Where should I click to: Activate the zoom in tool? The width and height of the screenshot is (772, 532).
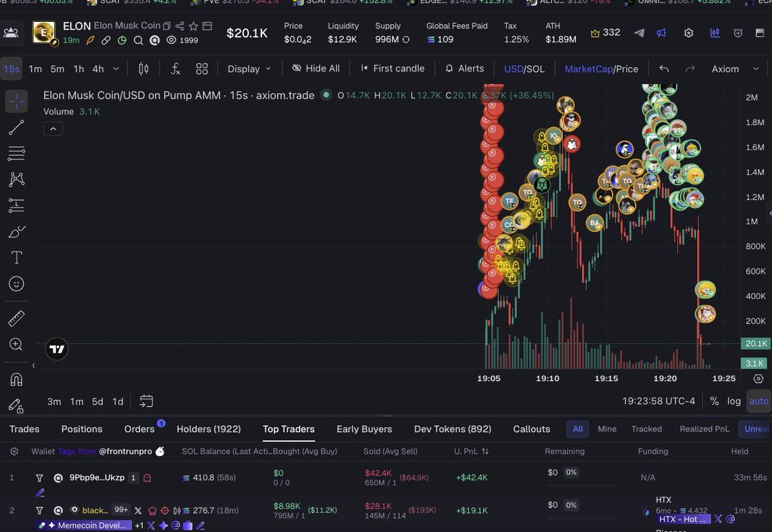click(x=16, y=345)
